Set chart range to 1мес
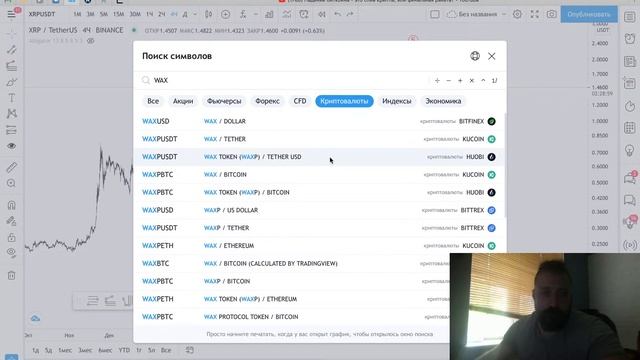This screenshot has height=360, width=640. click(65, 350)
